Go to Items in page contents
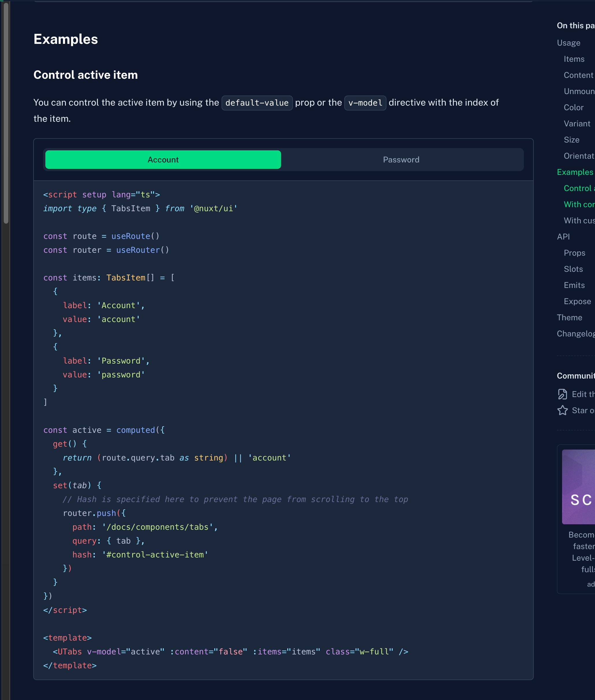The image size is (595, 700). pyautogui.click(x=574, y=59)
